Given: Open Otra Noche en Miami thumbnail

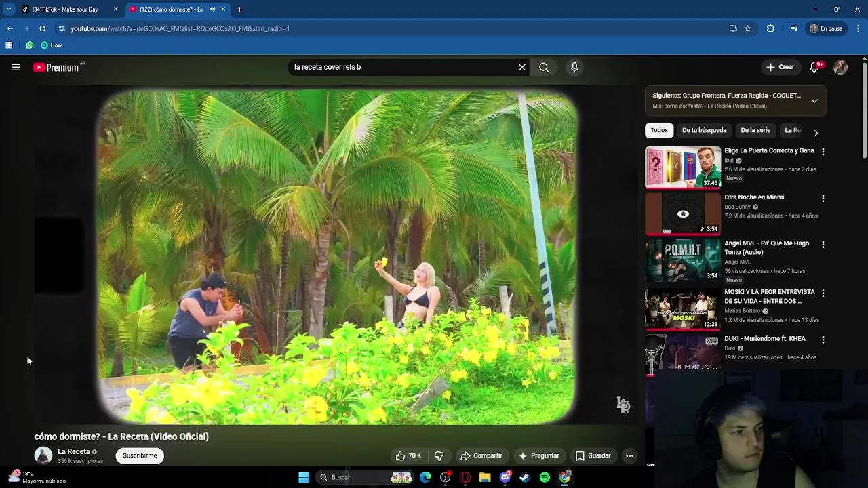Looking at the screenshot, I should (682, 213).
